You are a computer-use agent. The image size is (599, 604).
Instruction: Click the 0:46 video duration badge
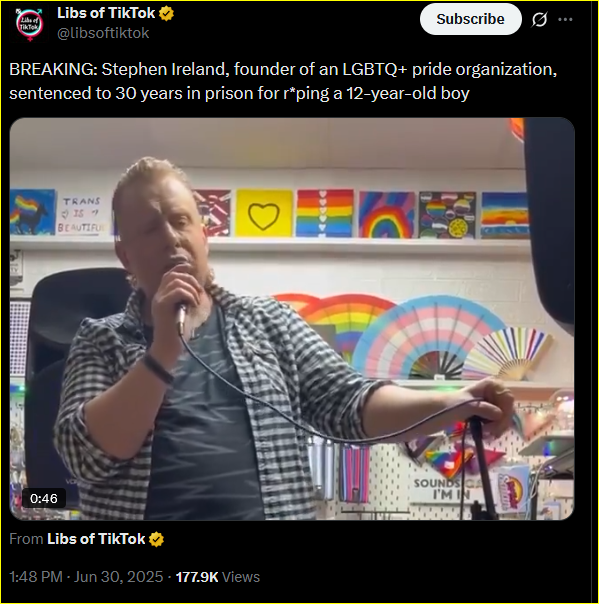tap(44, 498)
